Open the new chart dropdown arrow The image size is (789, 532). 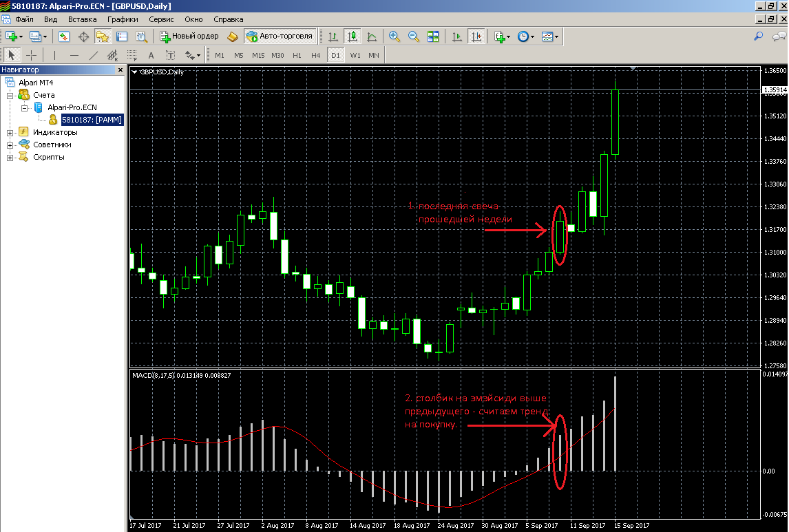click(x=21, y=37)
